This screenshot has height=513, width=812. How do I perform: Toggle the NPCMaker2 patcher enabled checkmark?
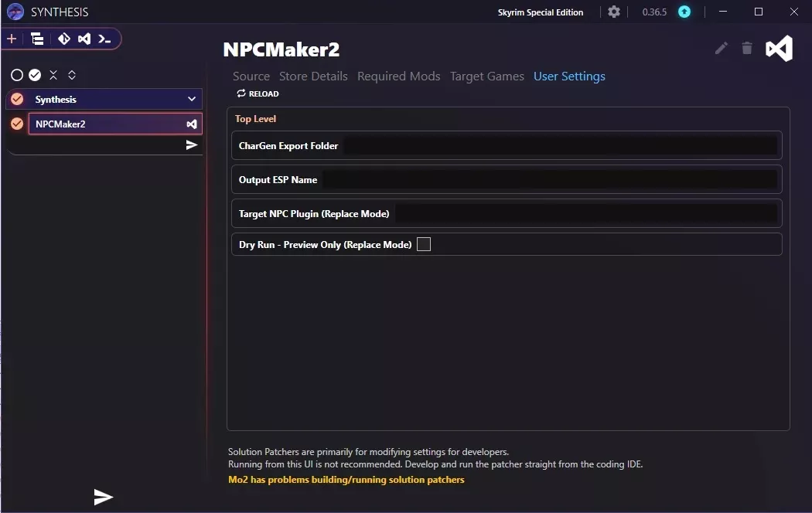pos(17,124)
